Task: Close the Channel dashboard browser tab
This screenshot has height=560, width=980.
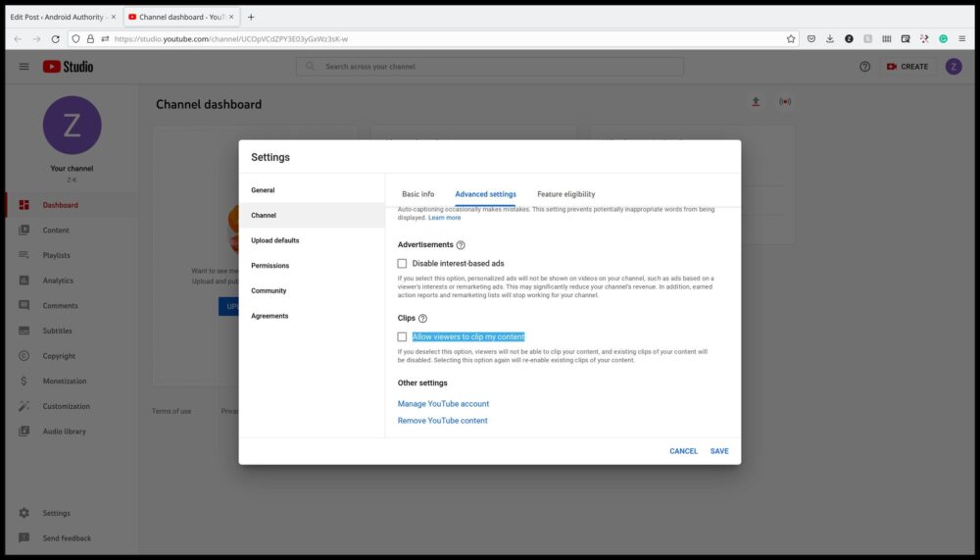Action: click(x=231, y=17)
